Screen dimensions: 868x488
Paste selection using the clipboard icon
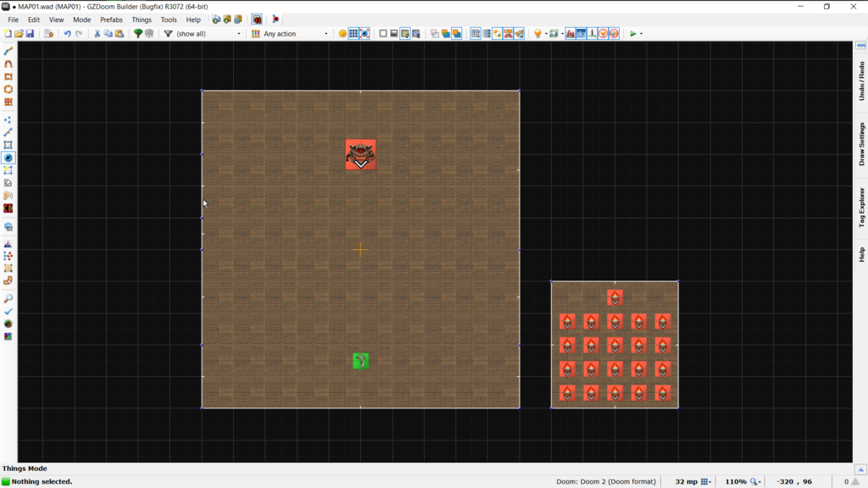[119, 34]
